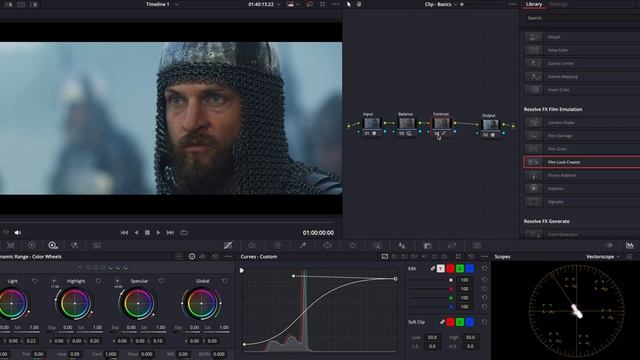The image size is (640, 360).
Task: Open the Tracker palette icon
Action: [352, 245]
